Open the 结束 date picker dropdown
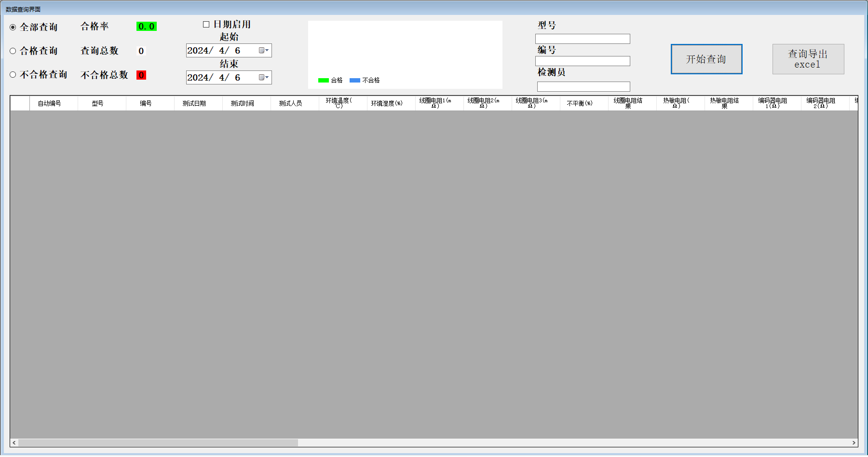This screenshot has width=868, height=457. [x=264, y=78]
